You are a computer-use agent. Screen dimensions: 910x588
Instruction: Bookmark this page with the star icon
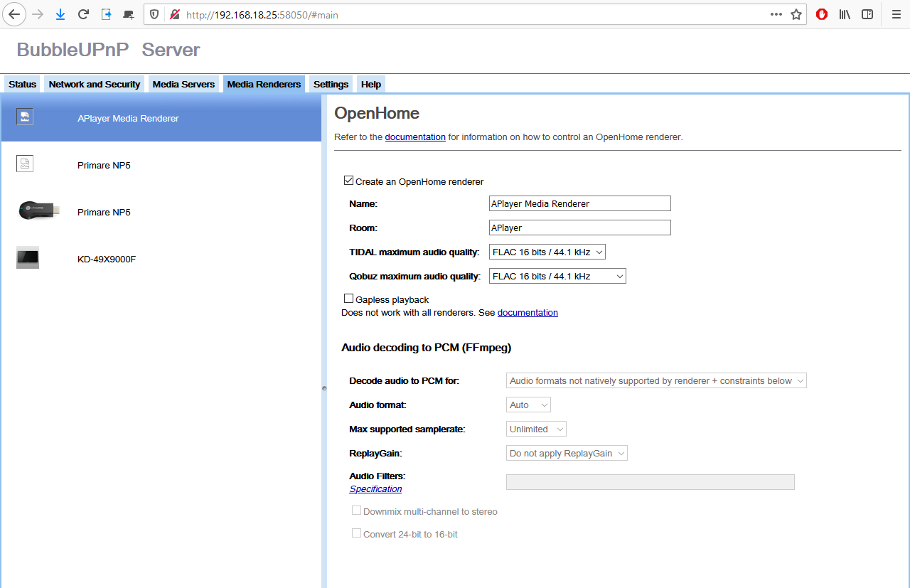point(796,14)
